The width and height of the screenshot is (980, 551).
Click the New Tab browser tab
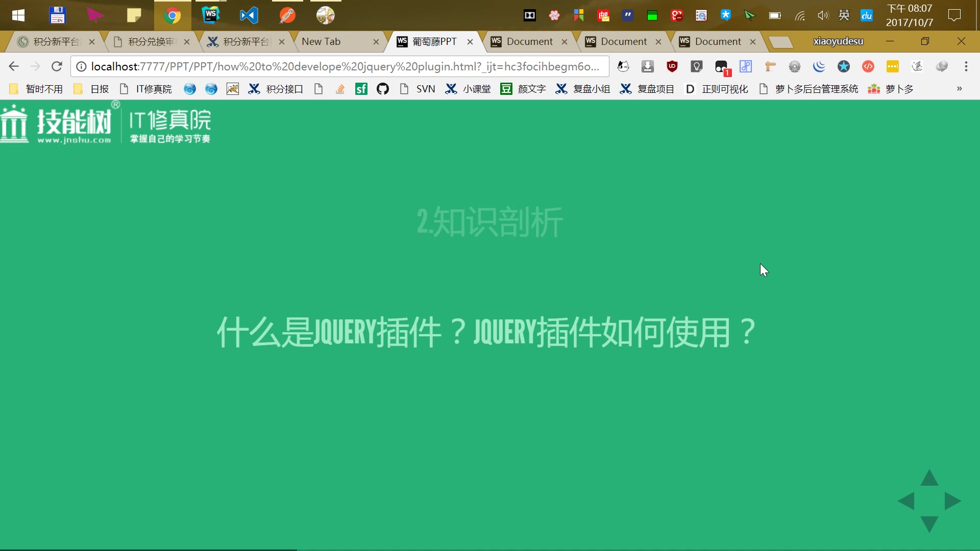(x=321, y=41)
